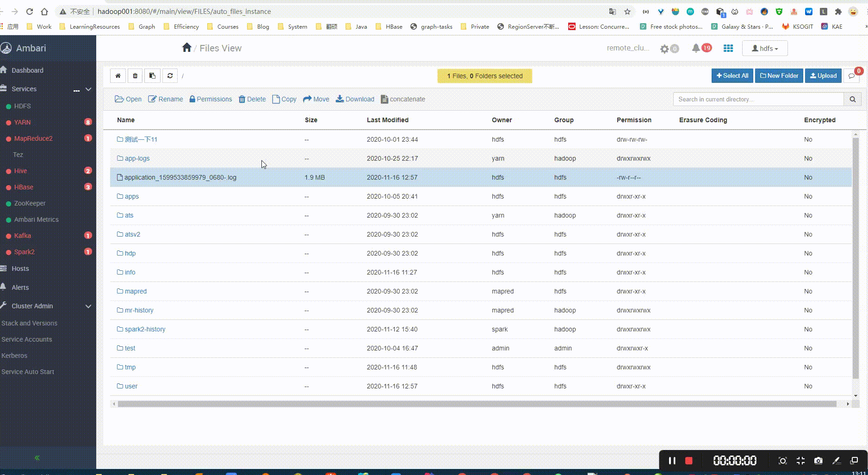This screenshot has width=868, height=475.
Task: Click Select All button
Action: click(732, 76)
